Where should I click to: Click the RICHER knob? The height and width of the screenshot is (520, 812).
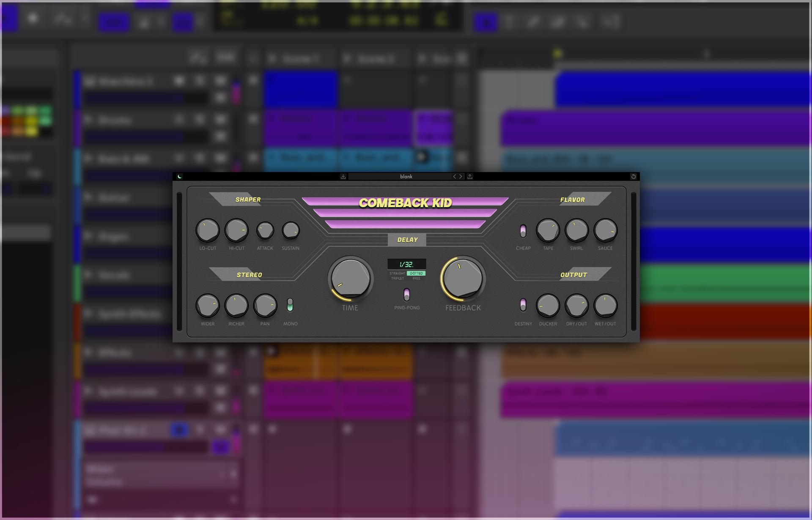point(236,306)
